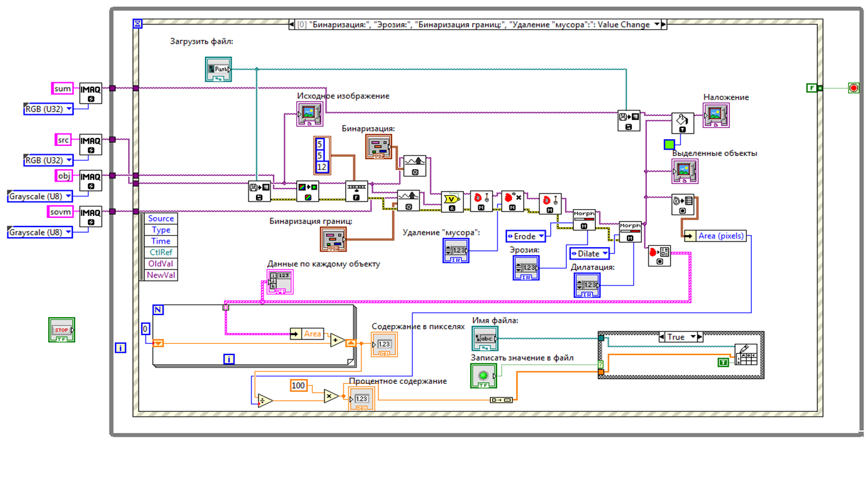Select the Бинаризация cluster control terminal
868x503 pixels.
click(378, 146)
